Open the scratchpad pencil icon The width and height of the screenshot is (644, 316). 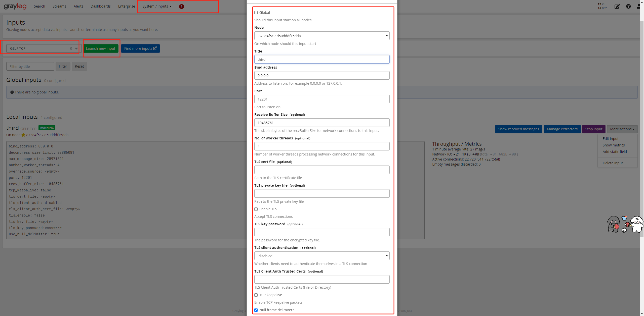point(617,6)
